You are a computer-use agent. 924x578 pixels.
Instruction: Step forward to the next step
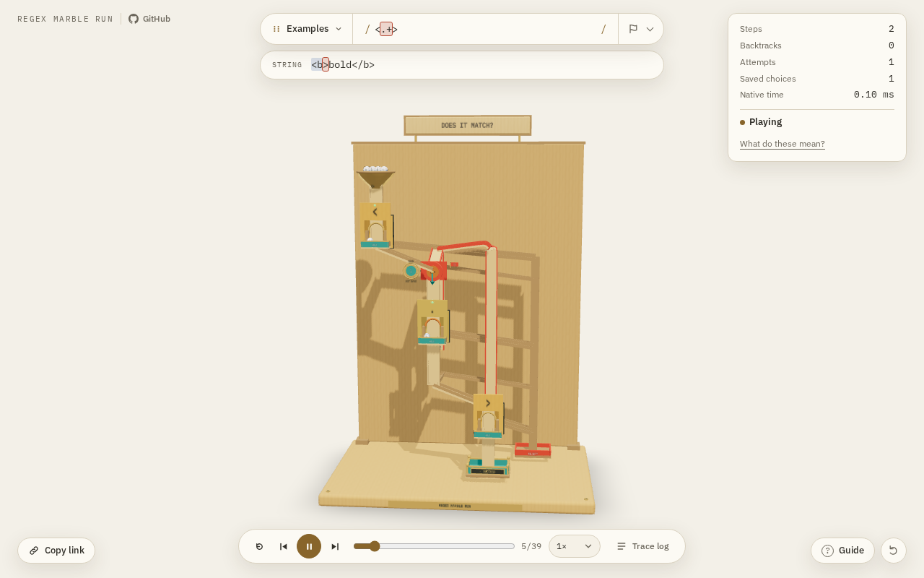click(x=335, y=546)
